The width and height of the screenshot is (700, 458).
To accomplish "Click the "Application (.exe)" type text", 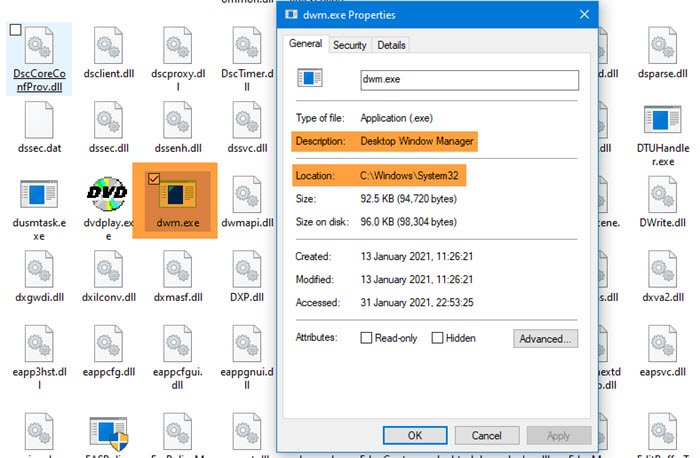I will click(x=396, y=118).
